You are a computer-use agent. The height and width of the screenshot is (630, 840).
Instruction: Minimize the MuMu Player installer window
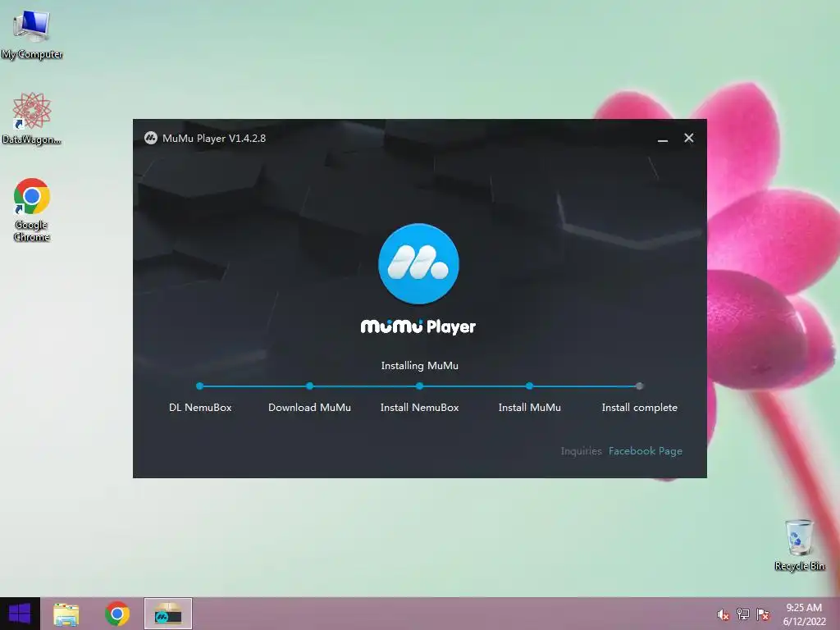(663, 139)
